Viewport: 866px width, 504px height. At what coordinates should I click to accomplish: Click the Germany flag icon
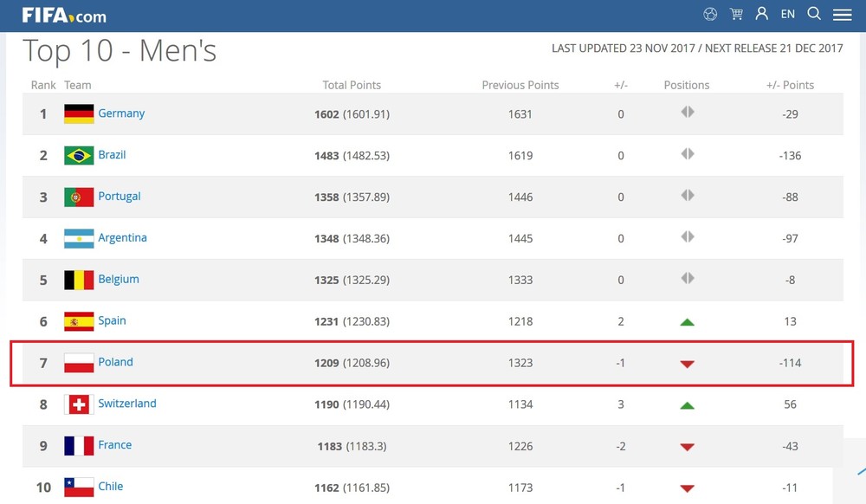[x=79, y=113]
